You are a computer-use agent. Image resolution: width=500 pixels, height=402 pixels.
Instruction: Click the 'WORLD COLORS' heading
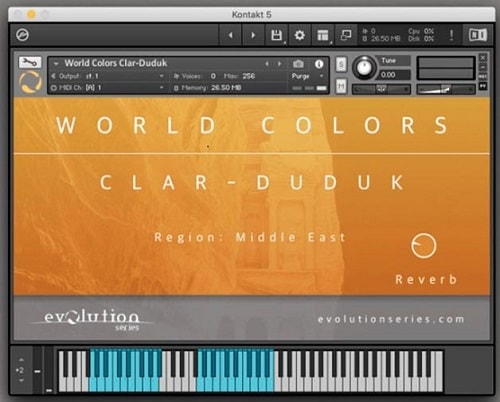(x=252, y=126)
